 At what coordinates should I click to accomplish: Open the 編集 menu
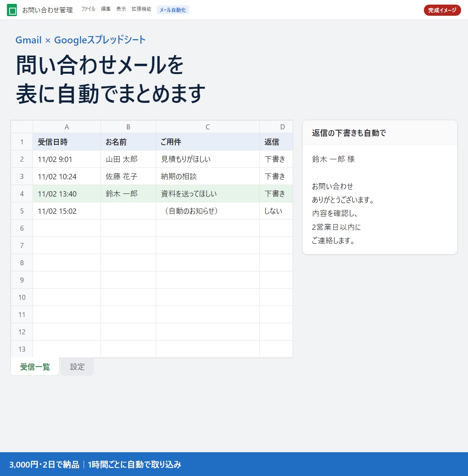click(106, 9)
